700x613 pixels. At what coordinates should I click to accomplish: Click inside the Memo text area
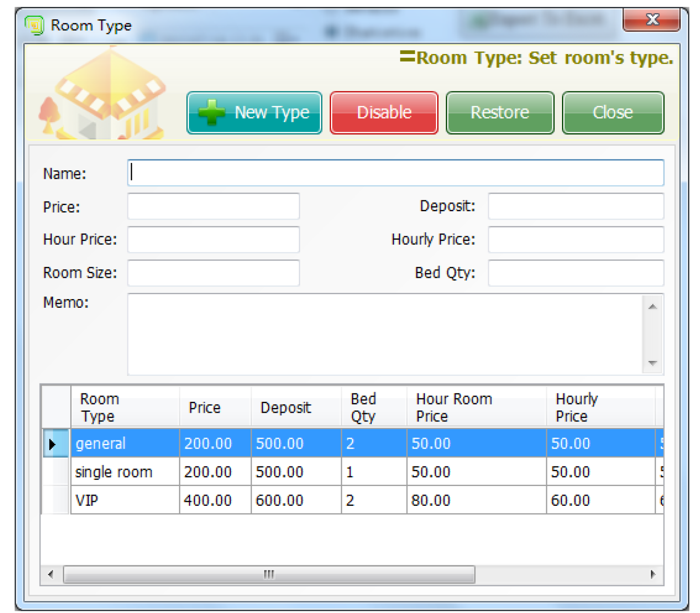[385, 335]
